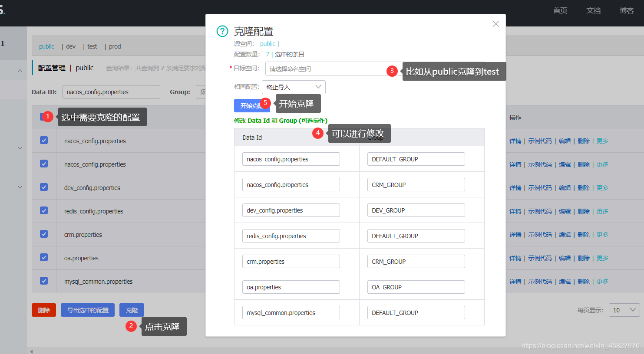
Task: Toggle checkbox for crm.properties row
Action: [44, 234]
